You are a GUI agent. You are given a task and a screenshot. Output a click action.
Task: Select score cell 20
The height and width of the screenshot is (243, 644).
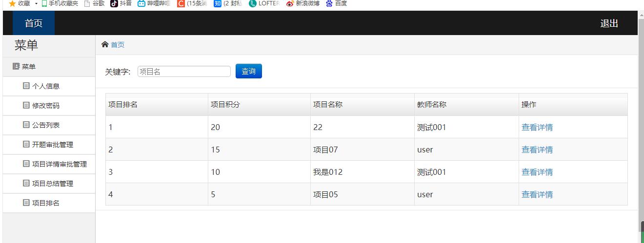259,127
